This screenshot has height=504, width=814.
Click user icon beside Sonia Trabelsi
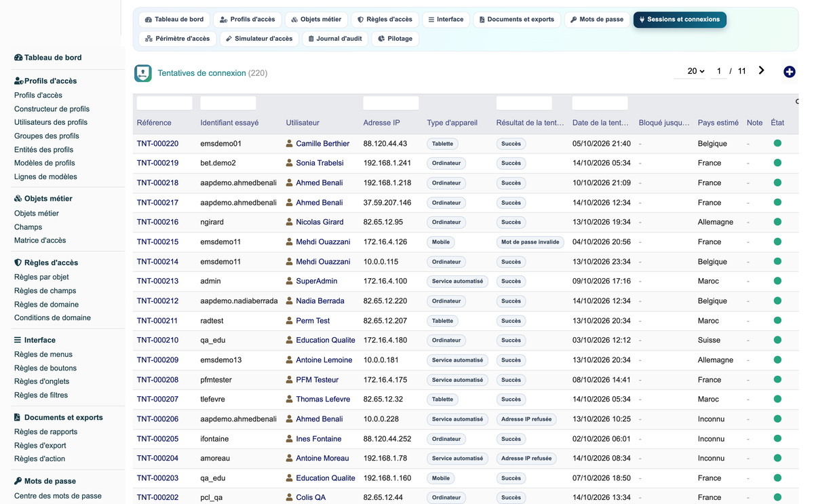point(290,163)
